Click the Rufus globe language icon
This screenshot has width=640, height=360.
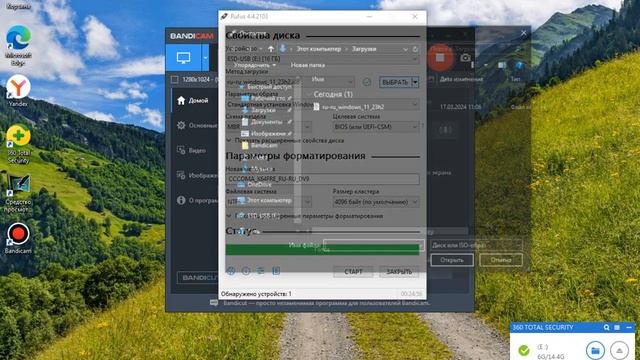click(231, 271)
